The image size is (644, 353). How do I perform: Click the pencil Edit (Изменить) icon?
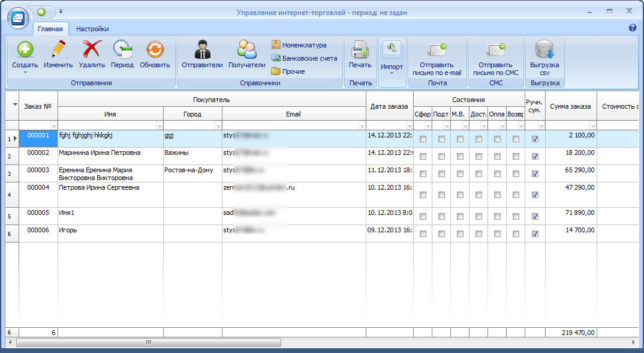(x=58, y=50)
